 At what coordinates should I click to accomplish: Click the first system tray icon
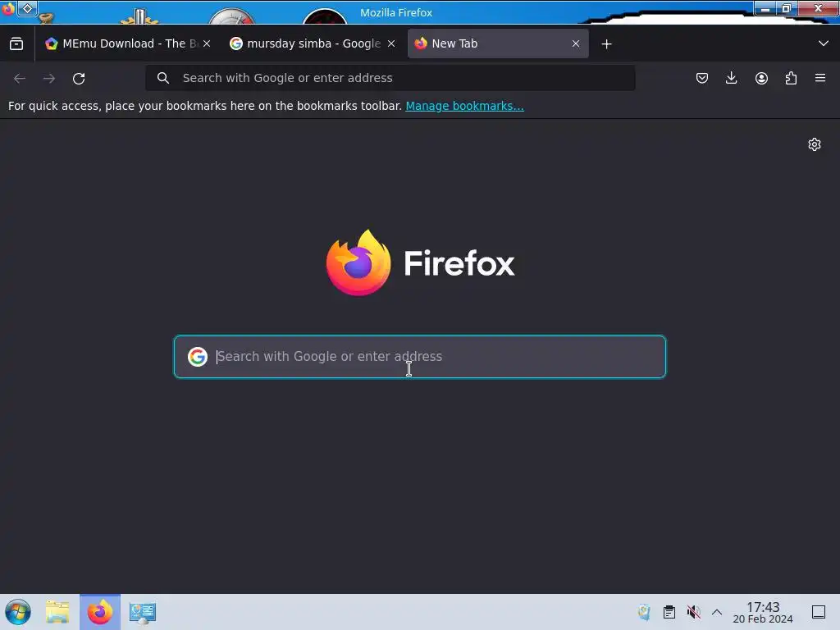644,612
